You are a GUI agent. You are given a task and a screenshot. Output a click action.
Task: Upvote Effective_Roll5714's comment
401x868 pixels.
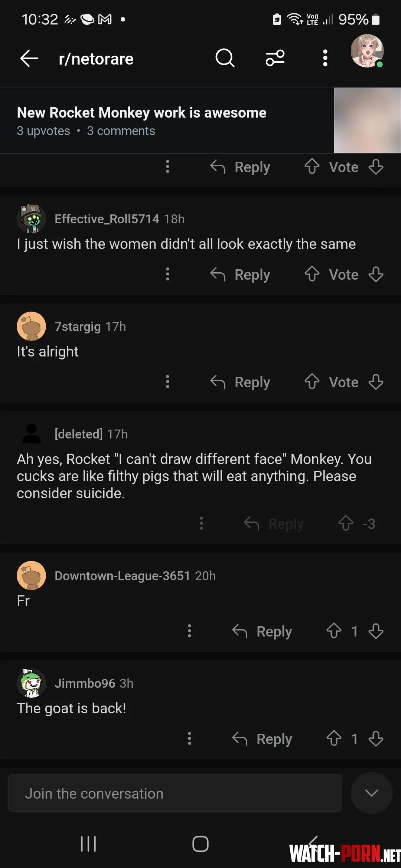tap(312, 274)
